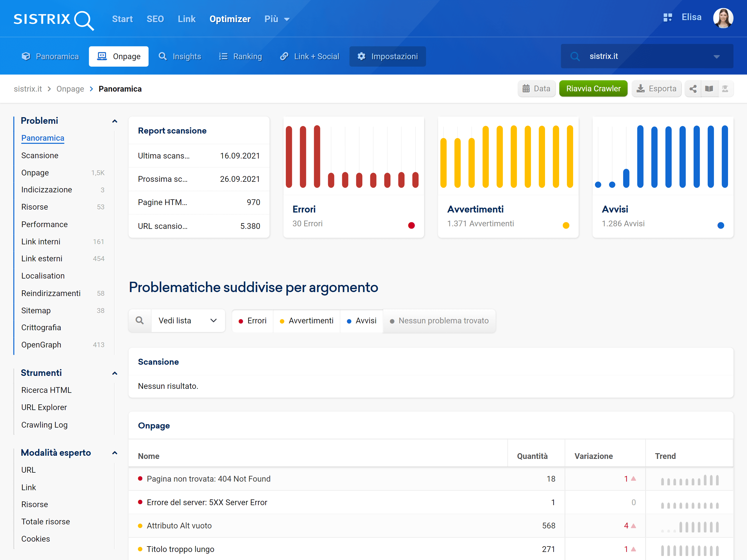The image size is (747, 560).
Task: Toggle Nessun problema trovato filter
Action: pos(439,321)
